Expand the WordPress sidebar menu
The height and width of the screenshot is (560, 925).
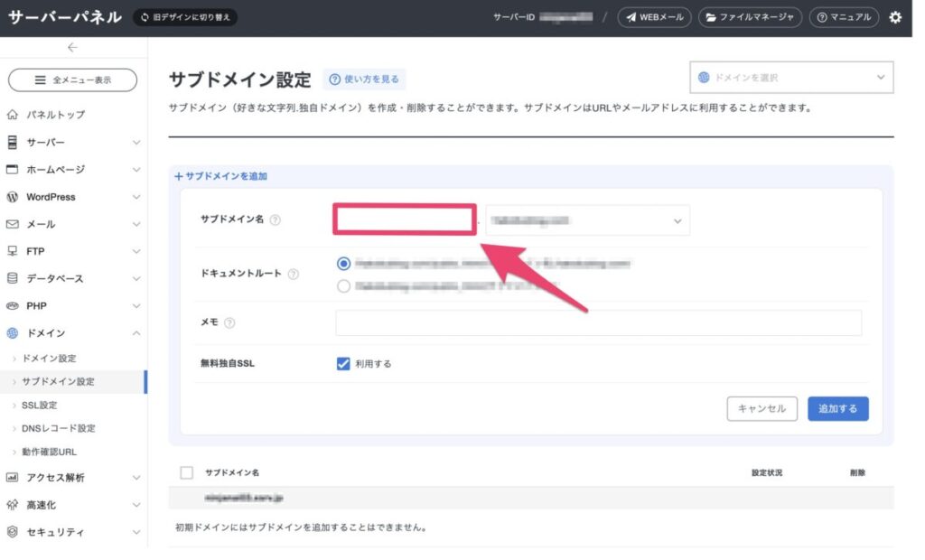tap(72, 197)
